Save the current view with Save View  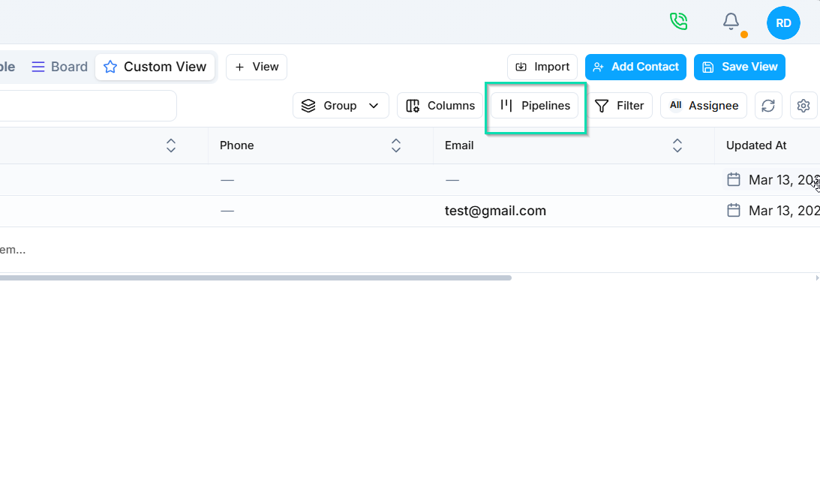click(x=739, y=67)
